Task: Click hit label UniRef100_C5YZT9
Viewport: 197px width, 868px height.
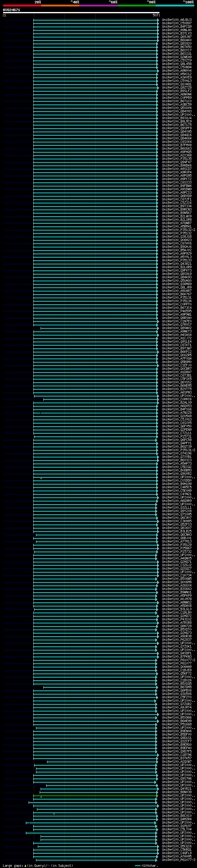Action: coord(177,60)
